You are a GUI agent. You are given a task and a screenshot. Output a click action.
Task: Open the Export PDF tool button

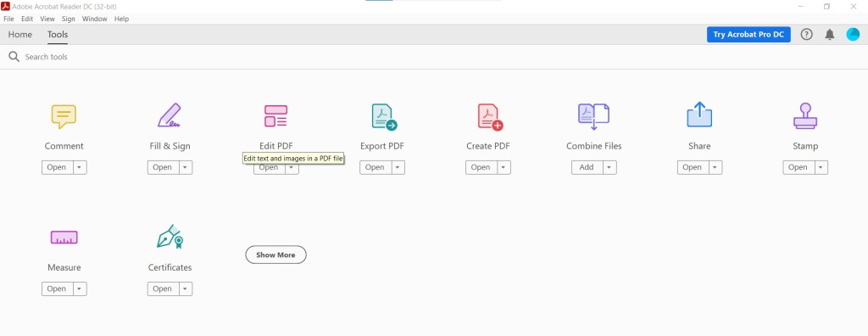pyautogui.click(x=376, y=167)
